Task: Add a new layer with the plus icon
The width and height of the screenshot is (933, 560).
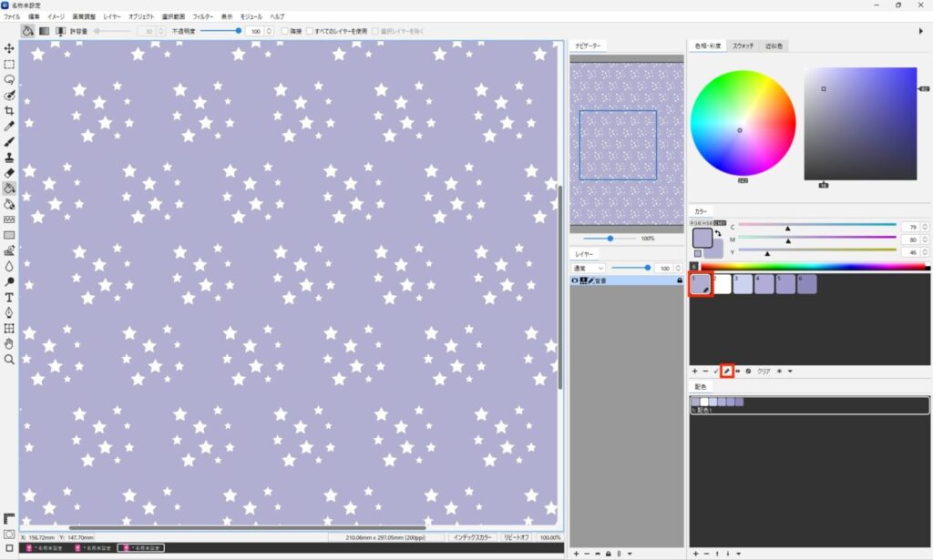Action: pos(576,554)
